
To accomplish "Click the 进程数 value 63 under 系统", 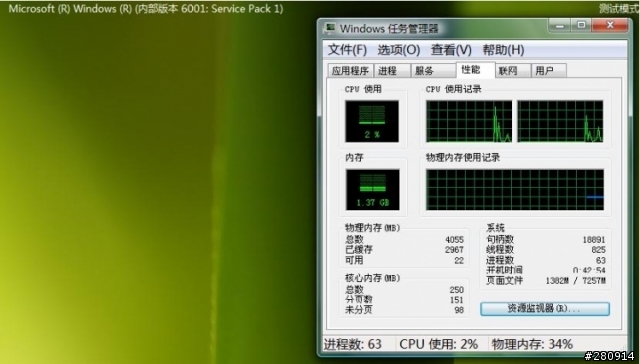I will coord(601,260).
